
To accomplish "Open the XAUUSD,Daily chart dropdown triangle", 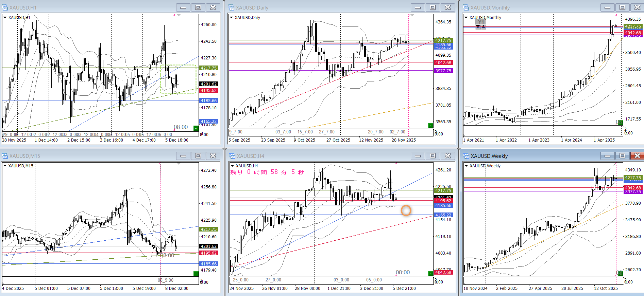I will click(x=232, y=17).
